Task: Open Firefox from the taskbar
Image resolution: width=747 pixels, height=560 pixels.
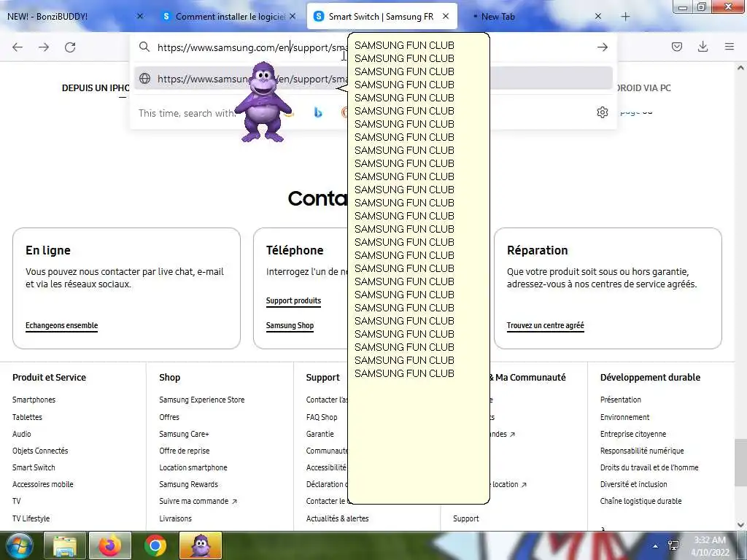Action: click(110, 545)
